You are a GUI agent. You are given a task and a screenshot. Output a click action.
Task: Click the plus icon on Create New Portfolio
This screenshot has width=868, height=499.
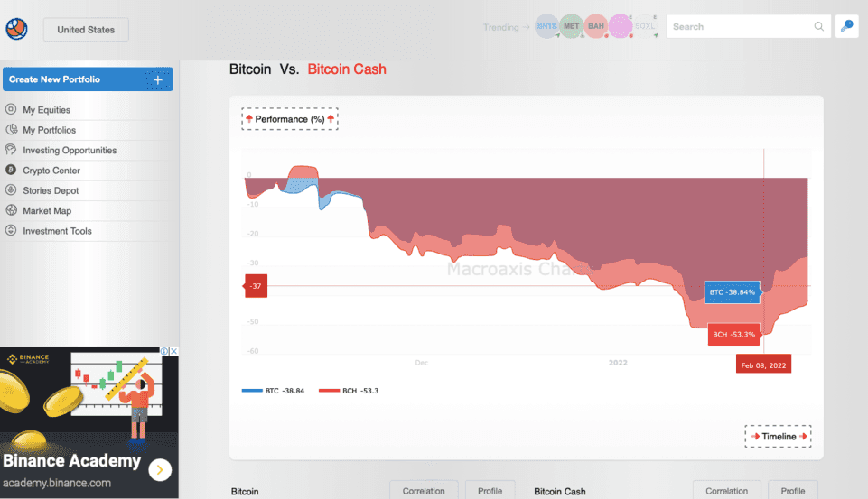[158, 79]
